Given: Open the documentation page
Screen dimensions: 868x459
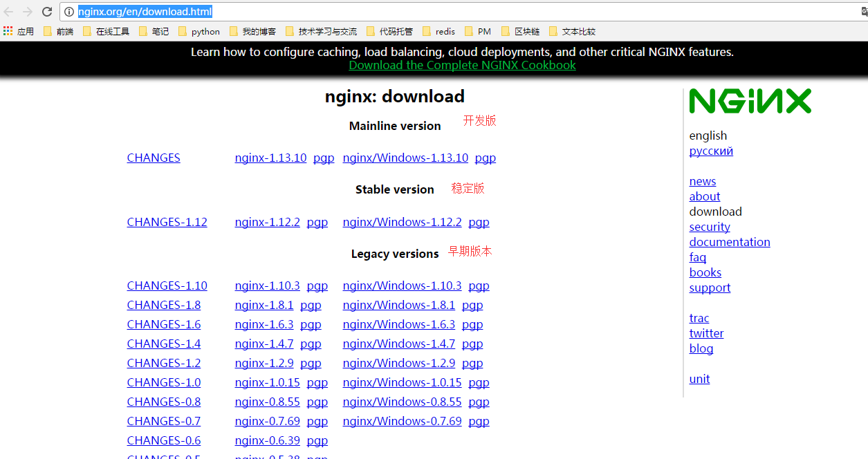Looking at the screenshot, I should click(x=730, y=242).
